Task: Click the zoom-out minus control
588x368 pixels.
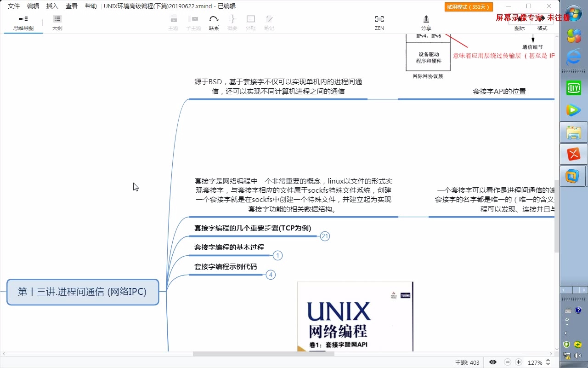Action: (508, 362)
